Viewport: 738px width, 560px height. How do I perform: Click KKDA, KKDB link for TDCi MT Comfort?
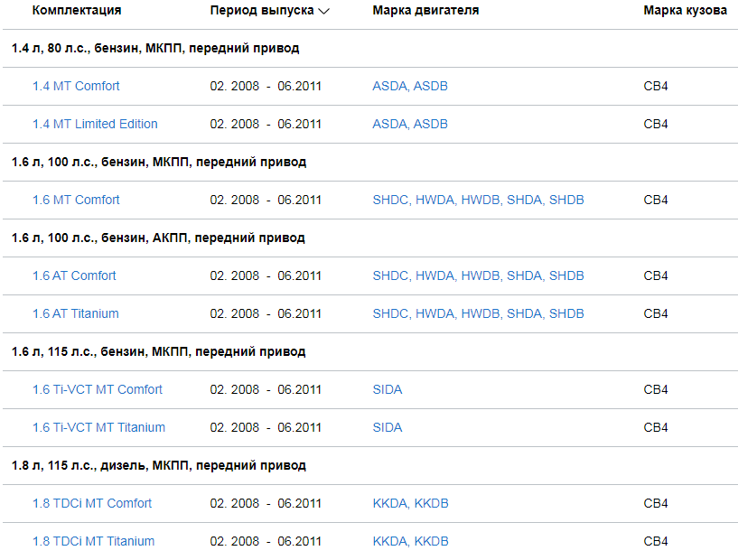point(410,503)
